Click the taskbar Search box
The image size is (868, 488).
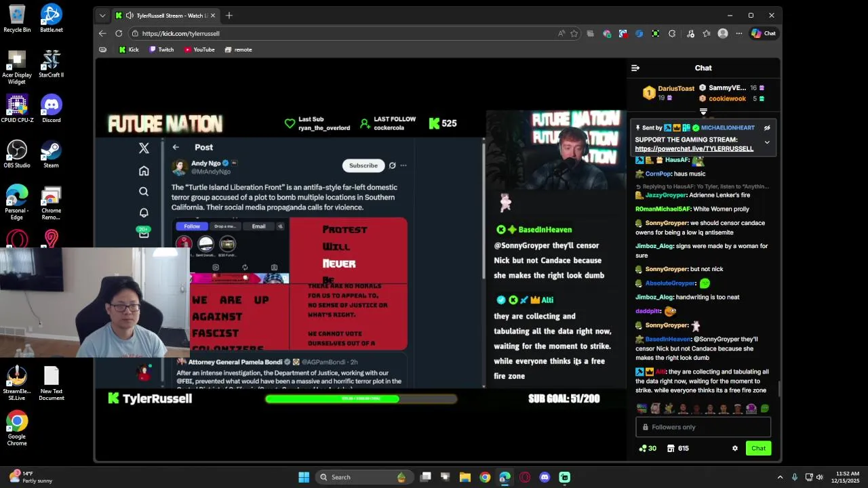tap(363, 477)
